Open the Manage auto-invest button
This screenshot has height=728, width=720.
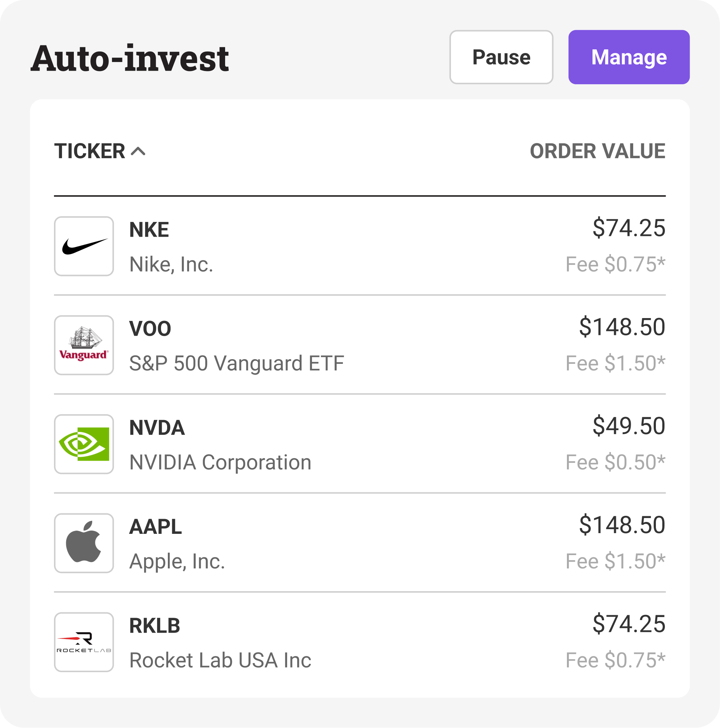[x=629, y=57]
